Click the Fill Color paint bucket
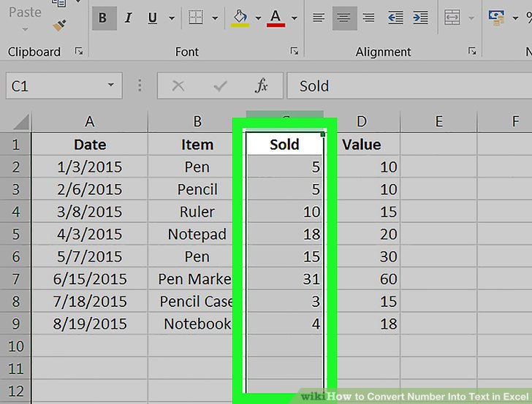The height and width of the screenshot is (404, 532). pos(240,18)
